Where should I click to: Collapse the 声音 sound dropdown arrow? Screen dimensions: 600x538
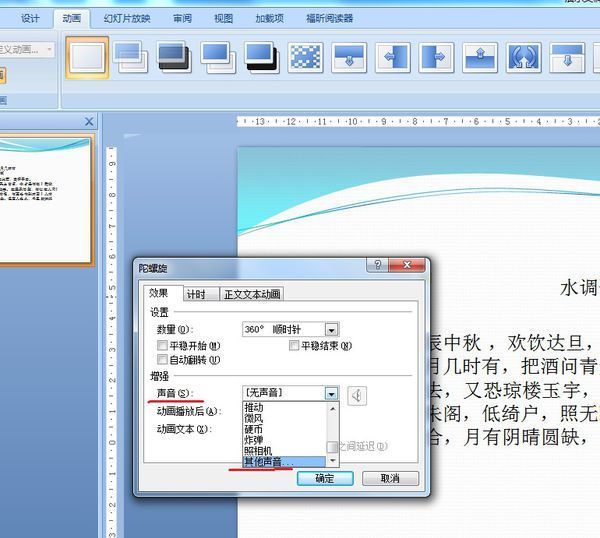(331, 394)
